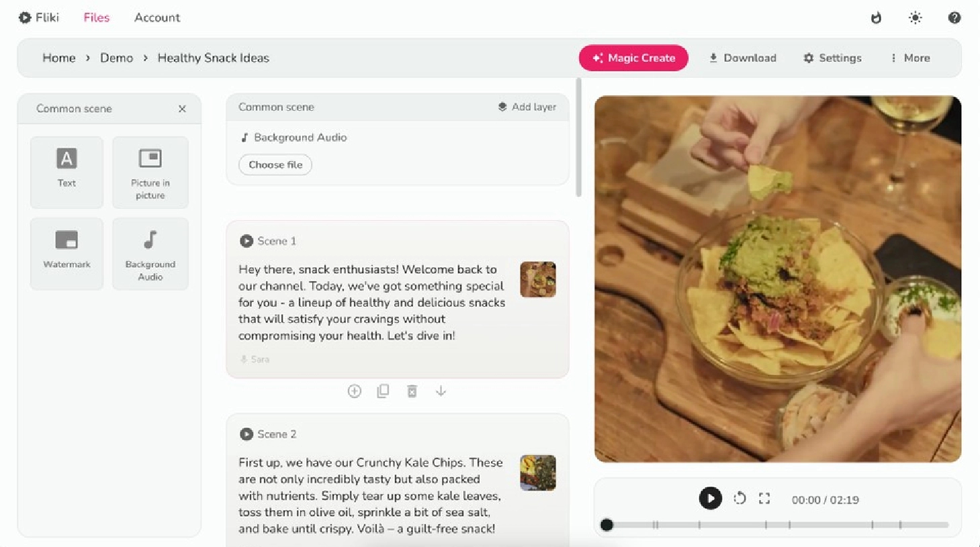This screenshot has height=547, width=980.
Task: Select the Picture in picture layer option
Action: pyautogui.click(x=150, y=172)
